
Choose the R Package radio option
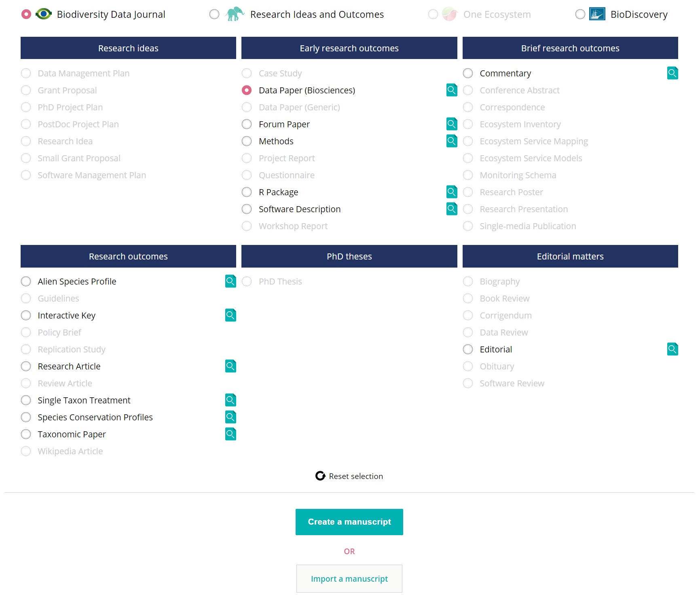point(247,192)
